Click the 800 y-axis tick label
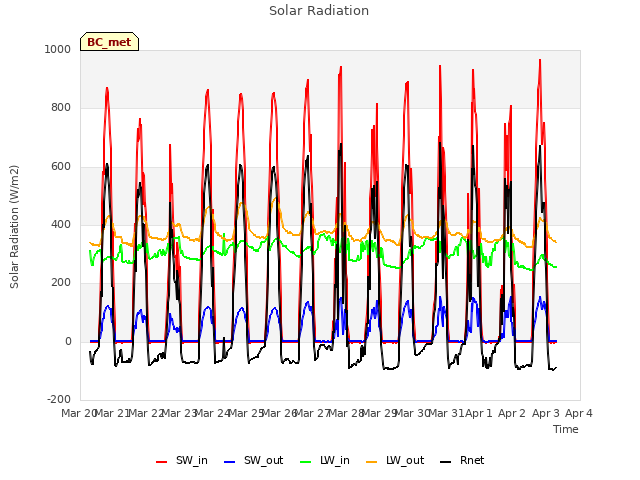The image size is (640, 480). point(61,108)
